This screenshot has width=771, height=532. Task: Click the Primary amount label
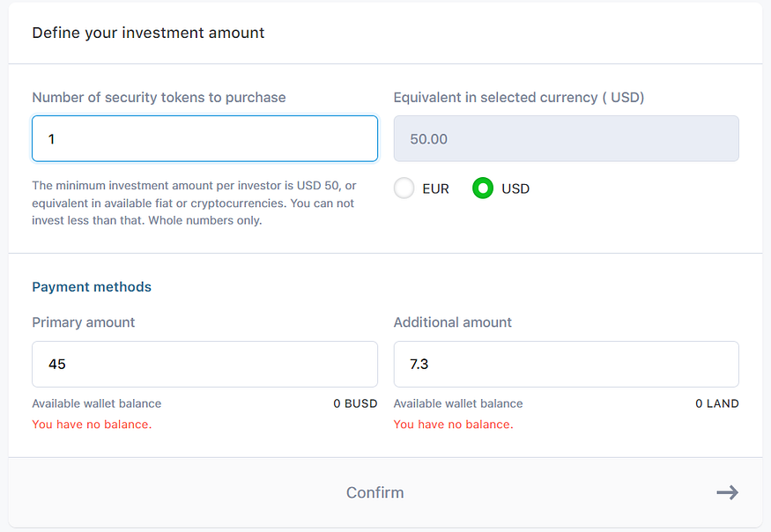(x=84, y=322)
